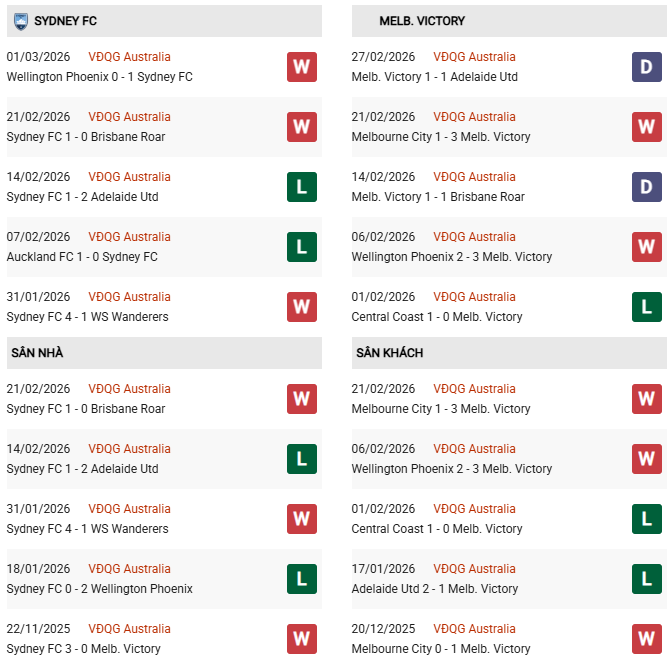The height and width of the screenshot is (664, 672).
Task: Select the SÂN KHÁCH section header
Action: [x=389, y=353]
